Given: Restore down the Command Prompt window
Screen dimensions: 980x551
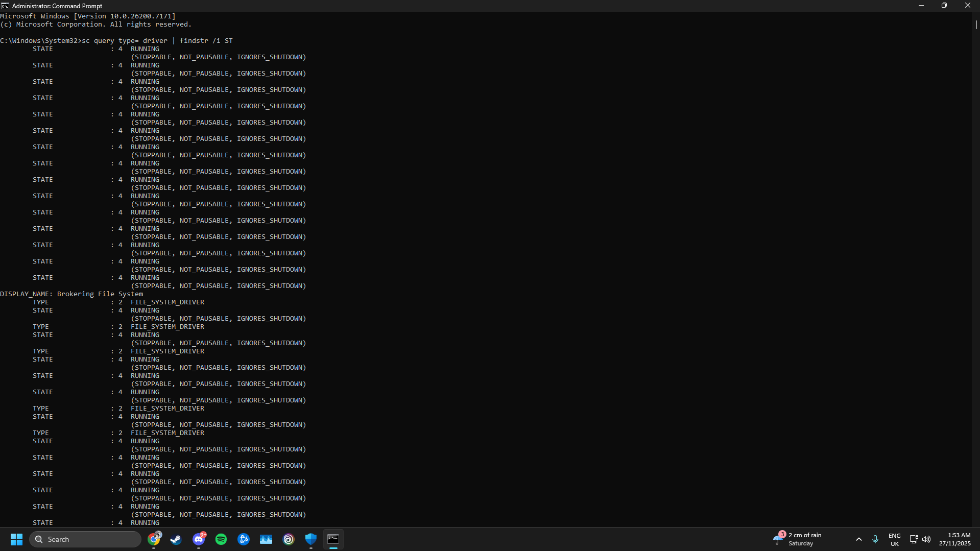Looking at the screenshot, I should tap(944, 6).
